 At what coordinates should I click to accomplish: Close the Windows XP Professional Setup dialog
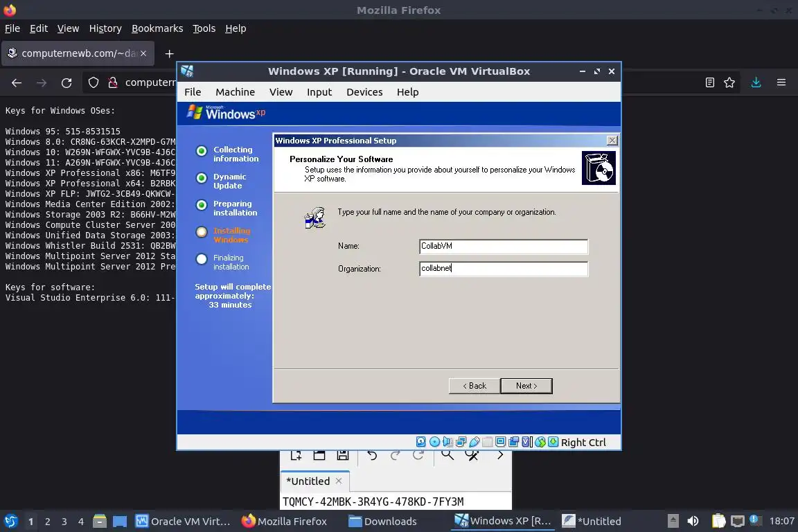pyautogui.click(x=612, y=141)
